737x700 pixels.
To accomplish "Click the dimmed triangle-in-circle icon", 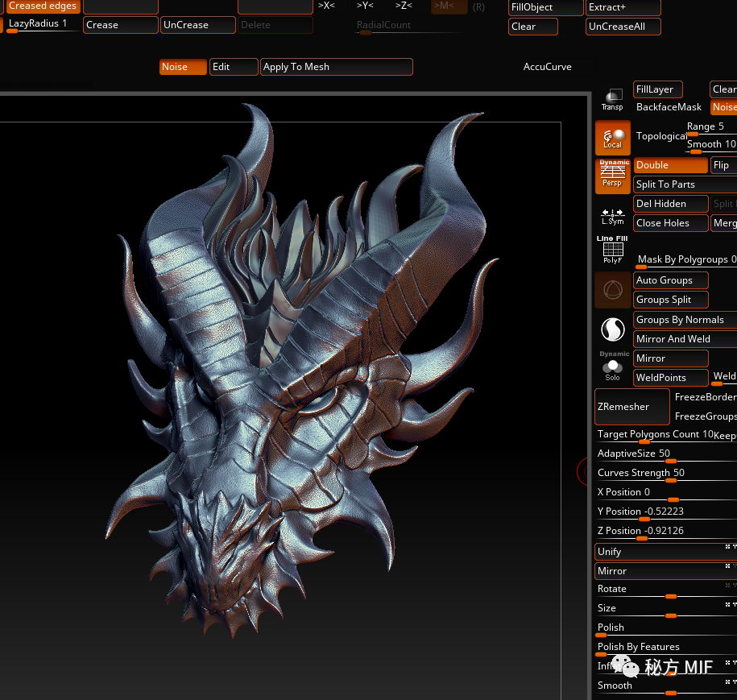I will pos(612,290).
